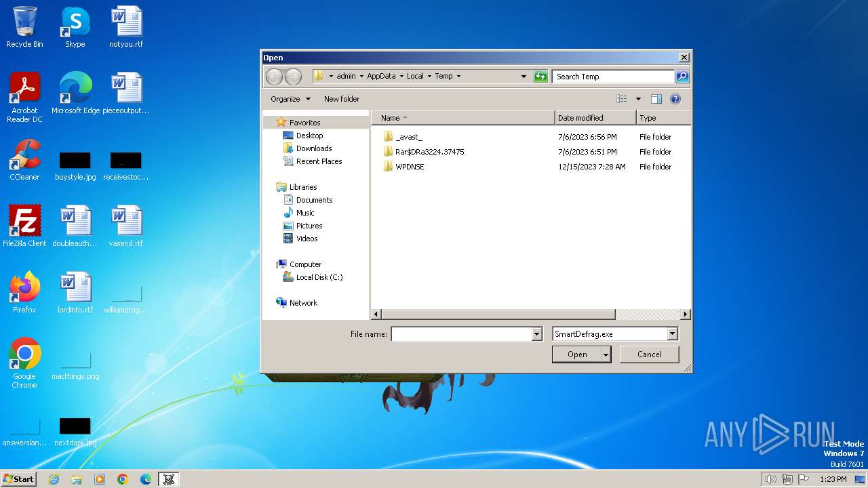
Task: Select Music library
Action: pos(305,213)
